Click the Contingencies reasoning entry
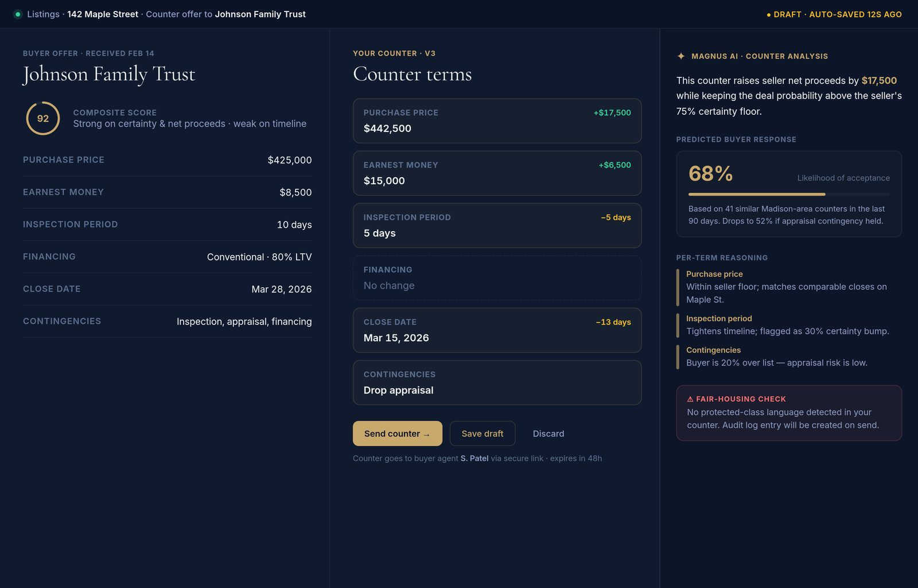Screen dimensions: 918x588 [789, 356]
